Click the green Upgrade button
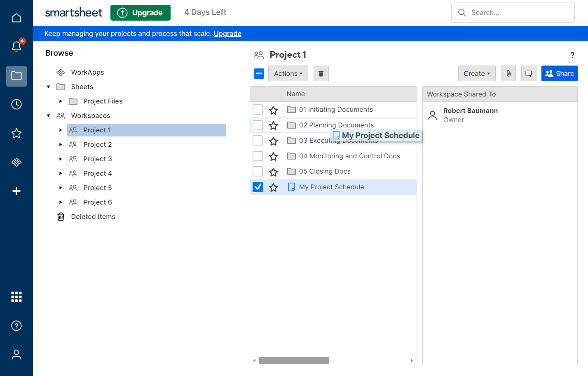Screen dimensions: 588x376 [x=141, y=13]
